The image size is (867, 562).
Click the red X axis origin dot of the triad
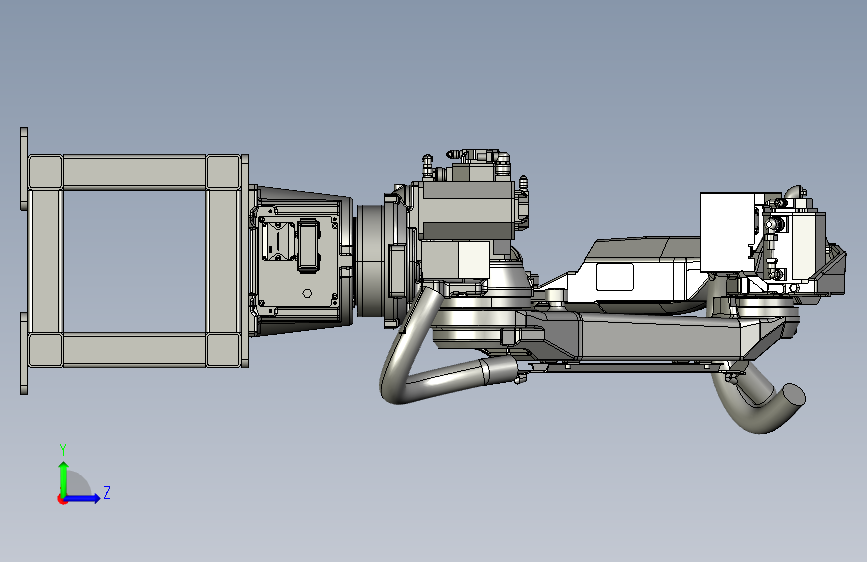click(x=62, y=499)
